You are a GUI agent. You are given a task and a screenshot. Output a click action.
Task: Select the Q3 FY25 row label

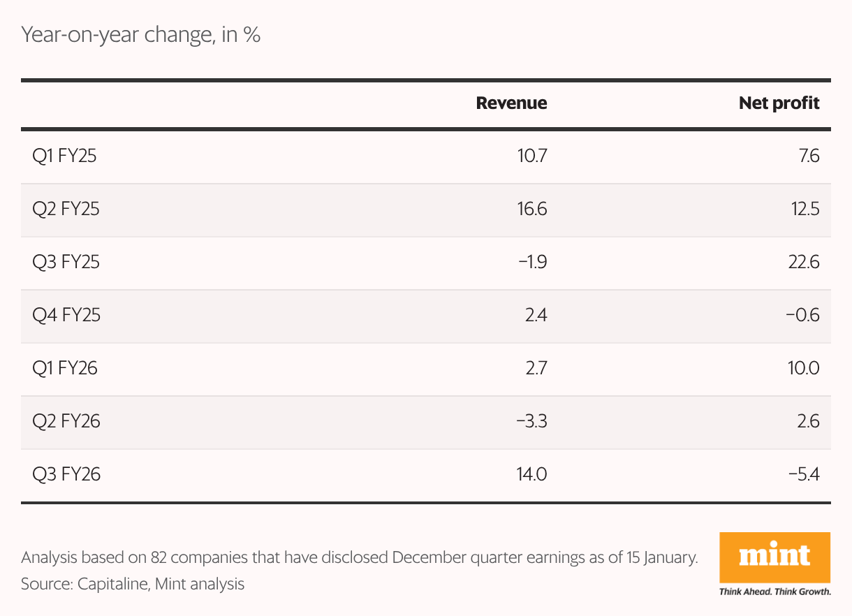pyautogui.click(x=66, y=262)
